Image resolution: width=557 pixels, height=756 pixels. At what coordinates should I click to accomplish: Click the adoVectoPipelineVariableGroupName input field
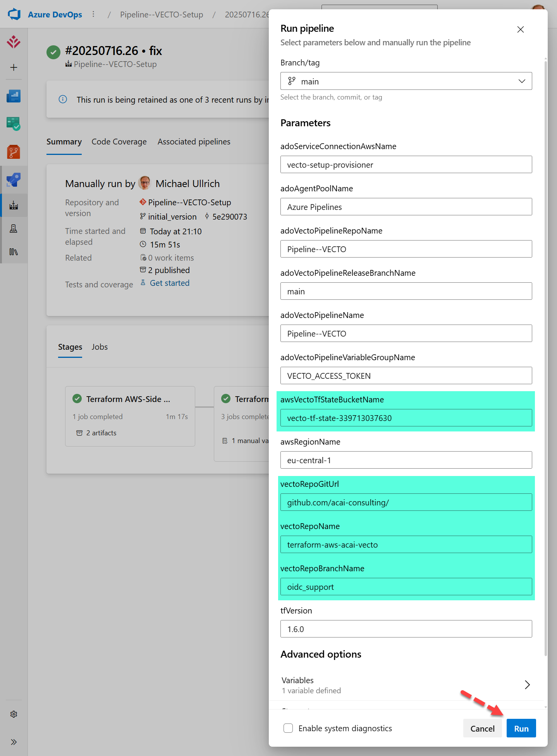(406, 376)
